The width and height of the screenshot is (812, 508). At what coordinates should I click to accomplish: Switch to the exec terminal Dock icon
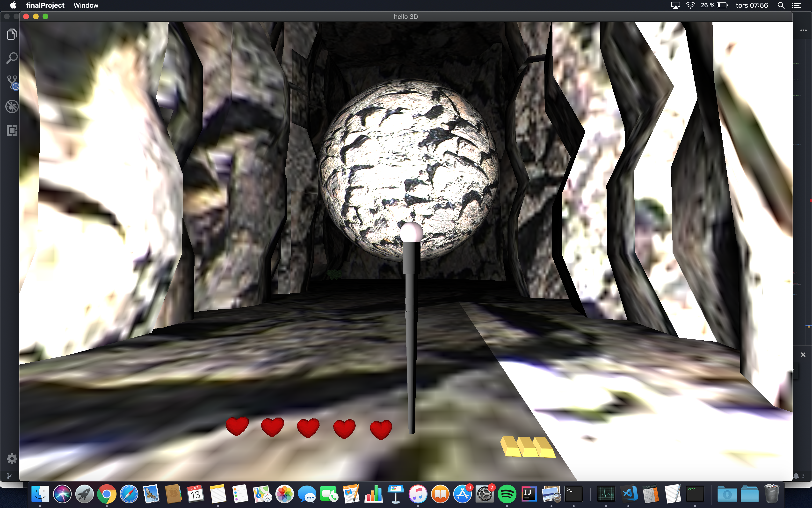[695, 494]
